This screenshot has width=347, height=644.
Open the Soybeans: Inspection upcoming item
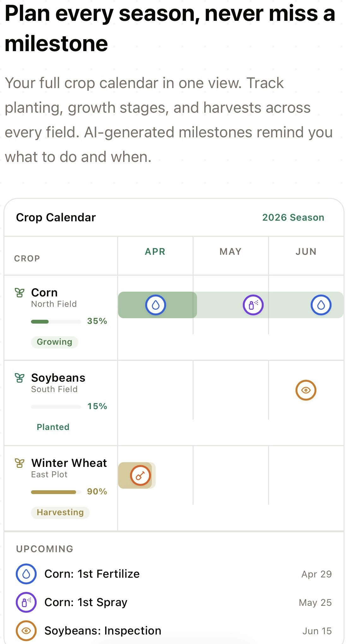click(103, 631)
